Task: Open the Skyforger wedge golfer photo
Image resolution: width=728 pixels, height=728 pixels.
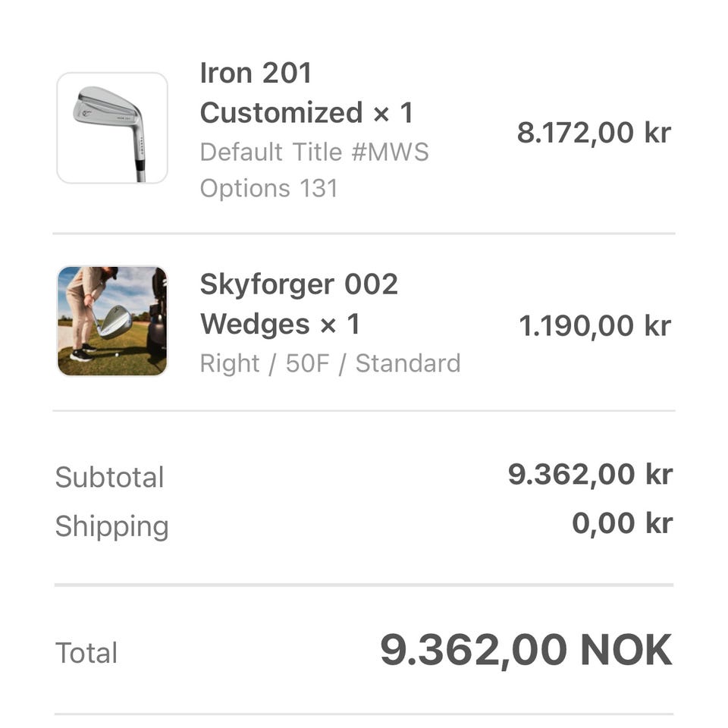Action: tap(112, 321)
